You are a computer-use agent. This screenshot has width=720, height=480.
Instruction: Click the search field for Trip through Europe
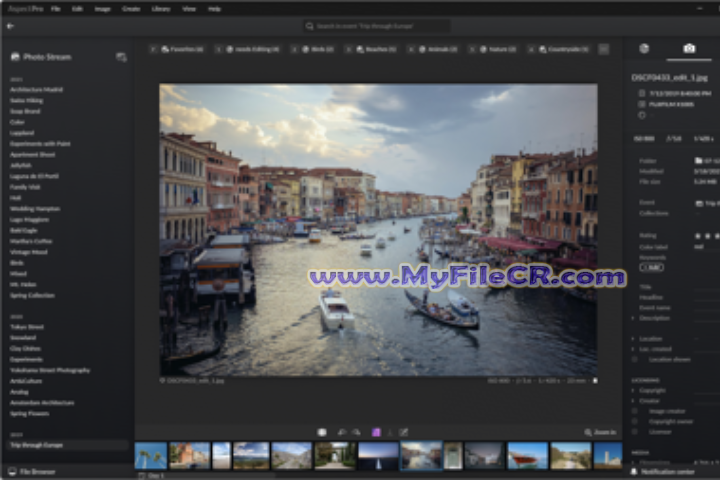click(x=377, y=26)
